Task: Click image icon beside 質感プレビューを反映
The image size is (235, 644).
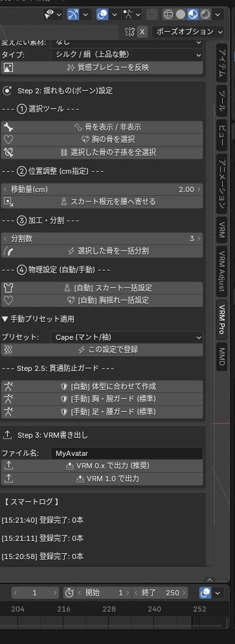Action: [8, 67]
